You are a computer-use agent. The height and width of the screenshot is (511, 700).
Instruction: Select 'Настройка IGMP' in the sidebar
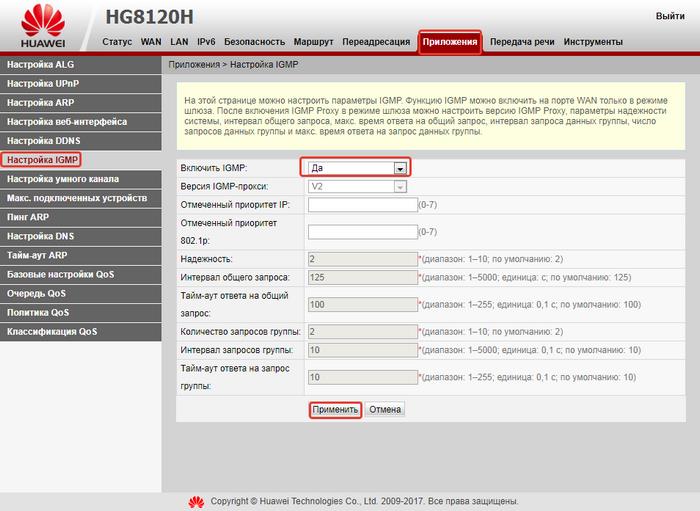[42, 160]
